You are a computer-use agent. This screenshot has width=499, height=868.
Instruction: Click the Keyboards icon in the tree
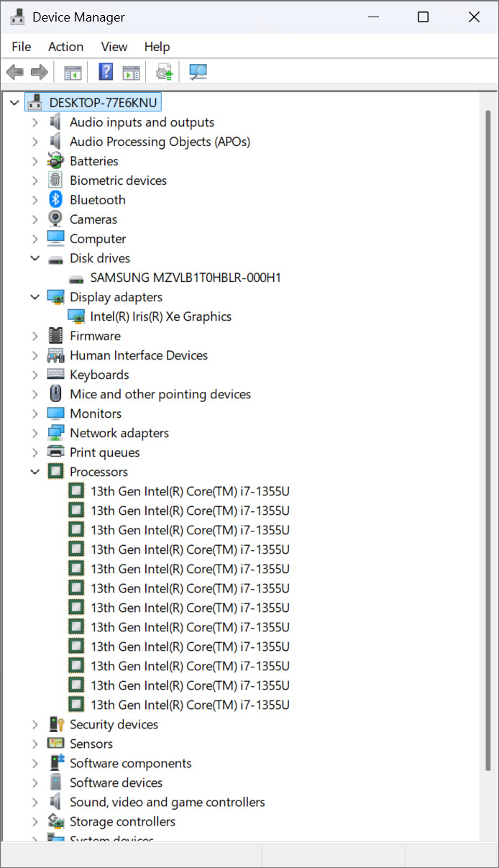click(x=56, y=375)
